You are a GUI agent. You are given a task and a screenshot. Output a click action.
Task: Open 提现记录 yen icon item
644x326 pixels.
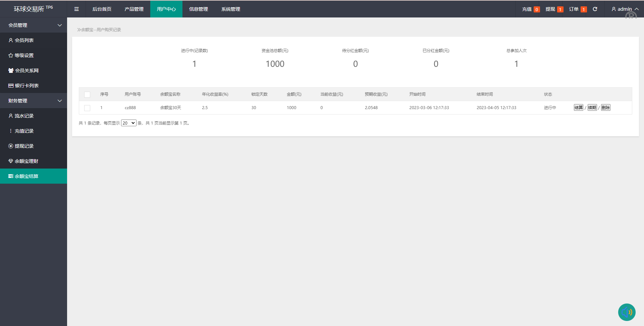point(11,146)
